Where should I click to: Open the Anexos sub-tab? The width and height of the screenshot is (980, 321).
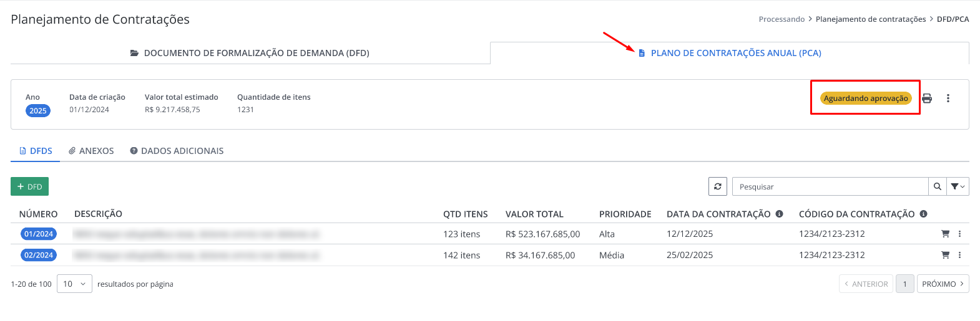91,151
